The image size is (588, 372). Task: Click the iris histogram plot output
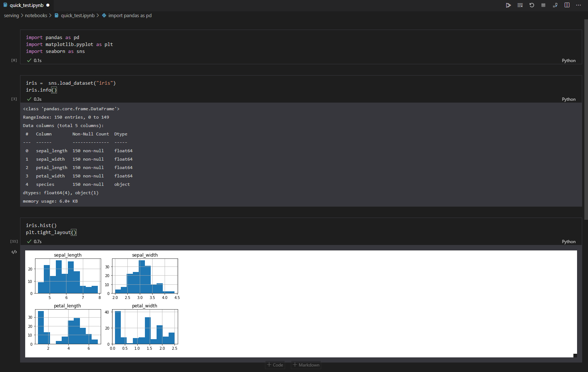pos(106,303)
